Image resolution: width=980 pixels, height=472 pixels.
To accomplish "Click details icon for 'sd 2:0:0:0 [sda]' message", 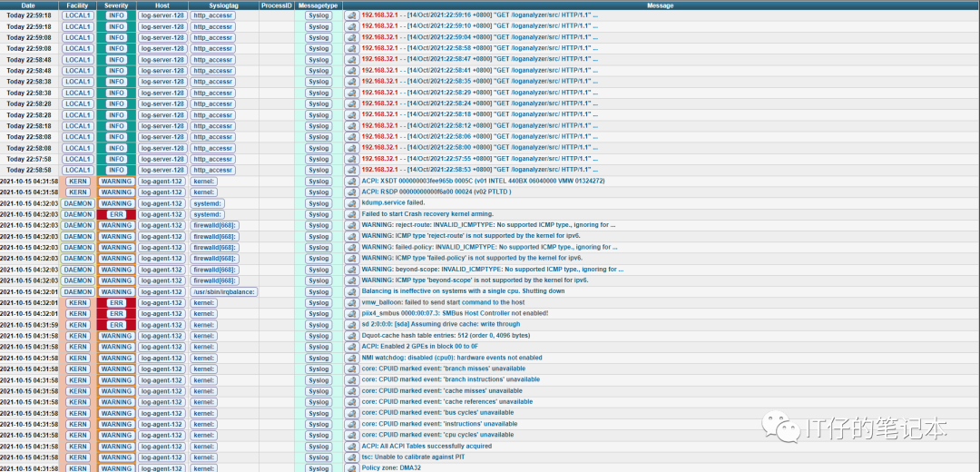I will click(x=352, y=325).
